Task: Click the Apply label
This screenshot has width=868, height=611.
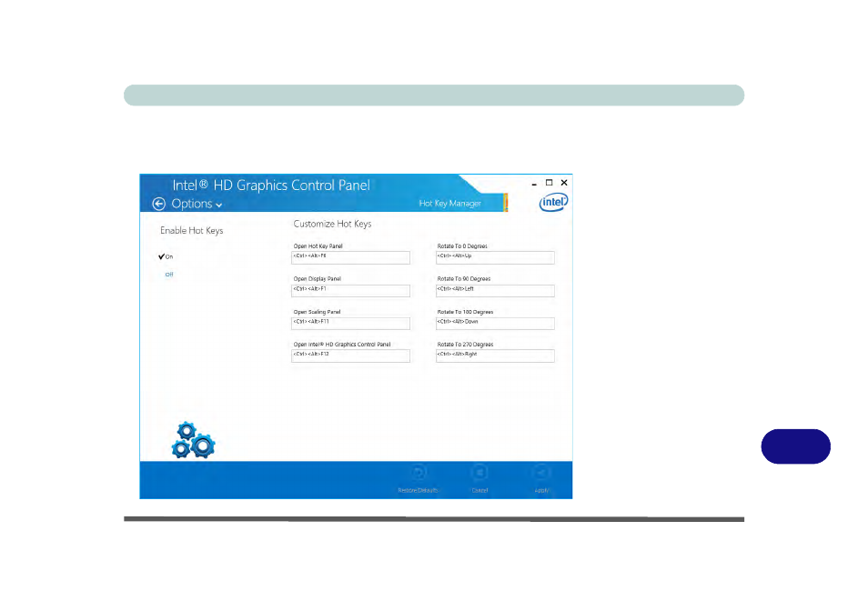Action: click(541, 490)
